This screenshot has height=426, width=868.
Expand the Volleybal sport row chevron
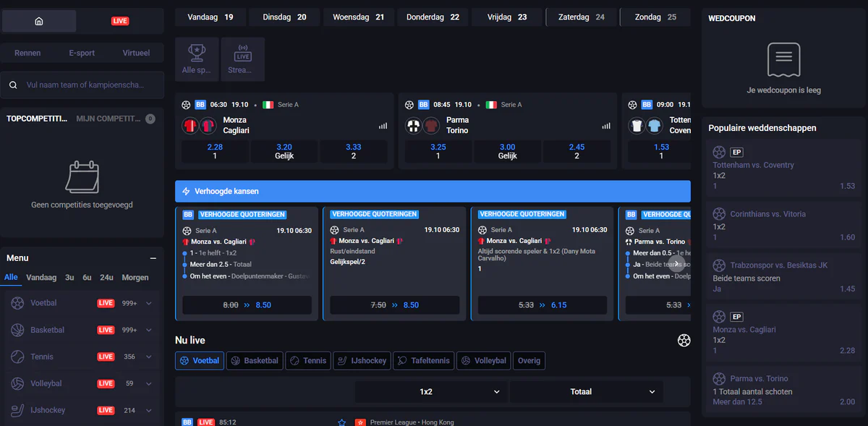pos(149,383)
